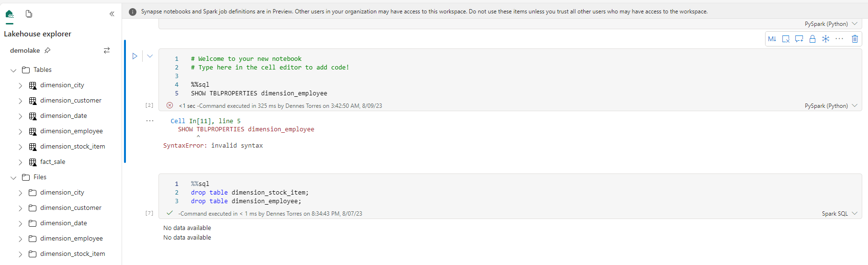Image resolution: width=868 pixels, height=265 pixels.
Task: Click the Cell In[11], line 5 text
Action: pyautogui.click(x=206, y=121)
